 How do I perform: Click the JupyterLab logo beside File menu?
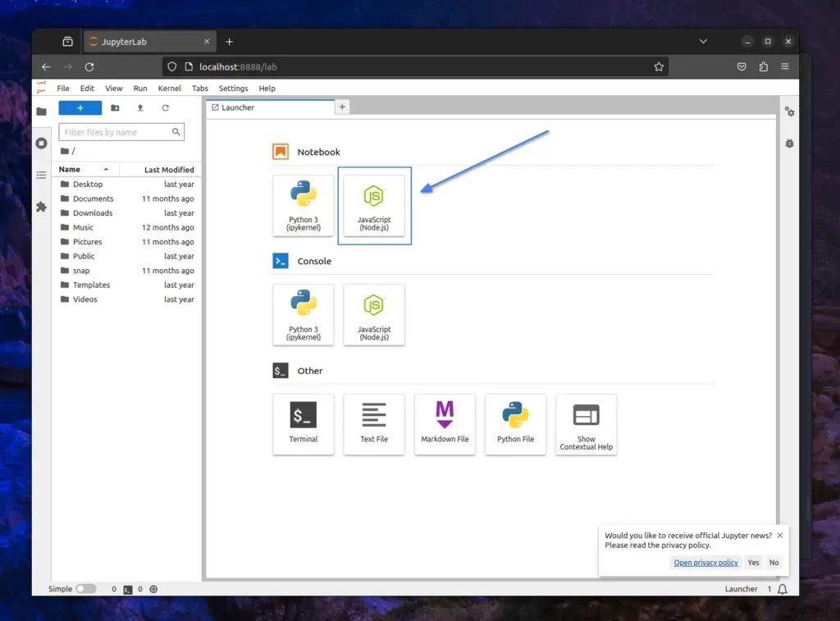click(42, 88)
